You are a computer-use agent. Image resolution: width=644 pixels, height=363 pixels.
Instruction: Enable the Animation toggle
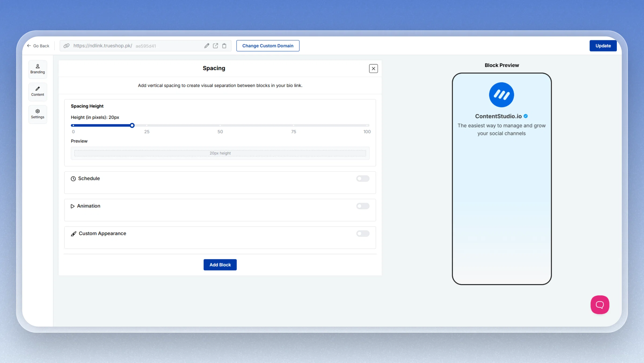363,206
